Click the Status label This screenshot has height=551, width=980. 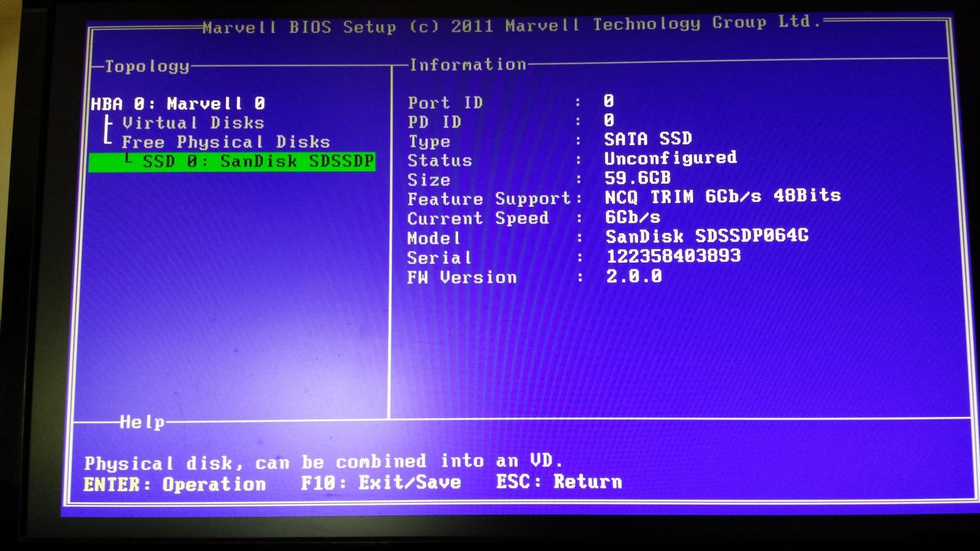tap(440, 160)
